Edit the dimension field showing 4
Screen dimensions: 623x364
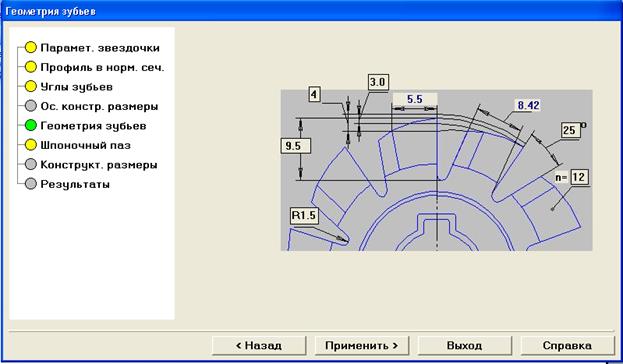[314, 95]
